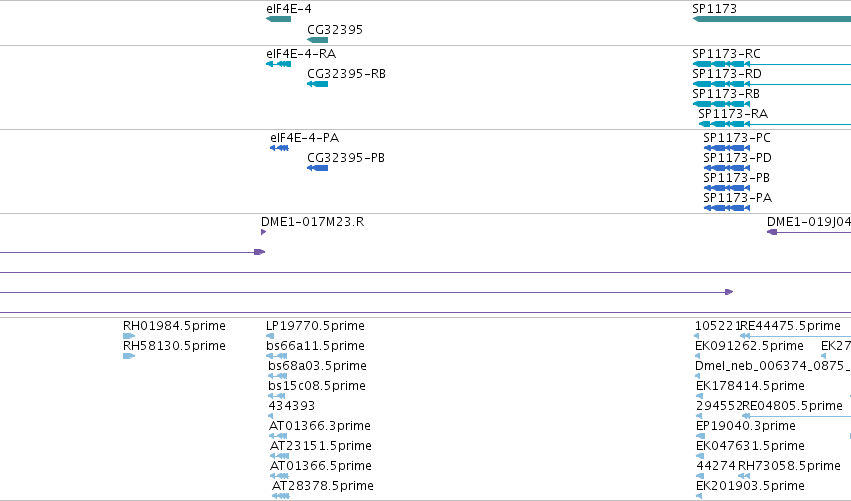Click the AT28378.5prime EST glyph
The width and height of the screenshot is (851, 501).
(x=281, y=496)
